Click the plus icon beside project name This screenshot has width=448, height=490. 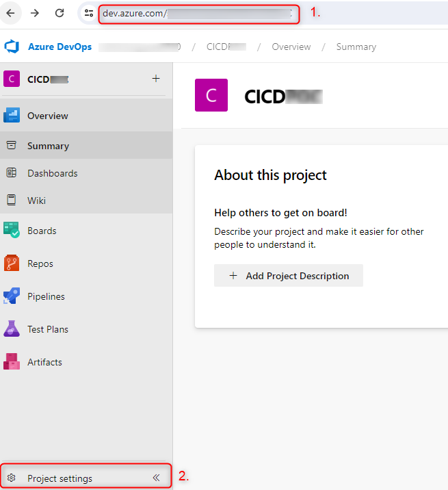(x=156, y=79)
